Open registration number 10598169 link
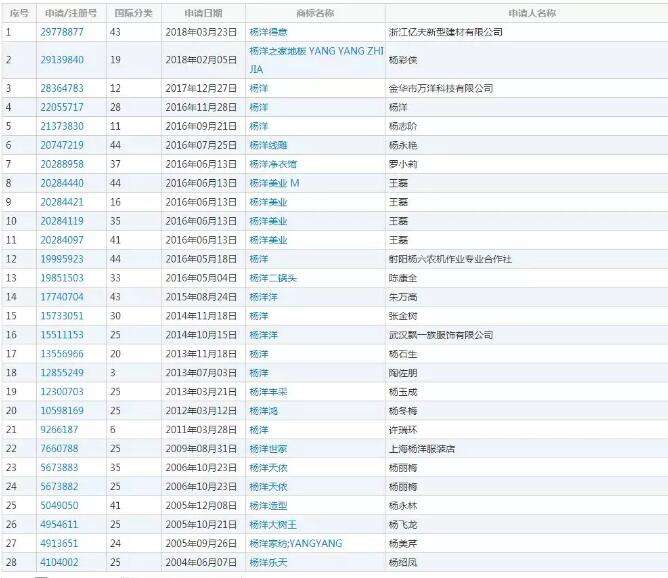Viewport: 668px width, 578px height. coord(62,410)
